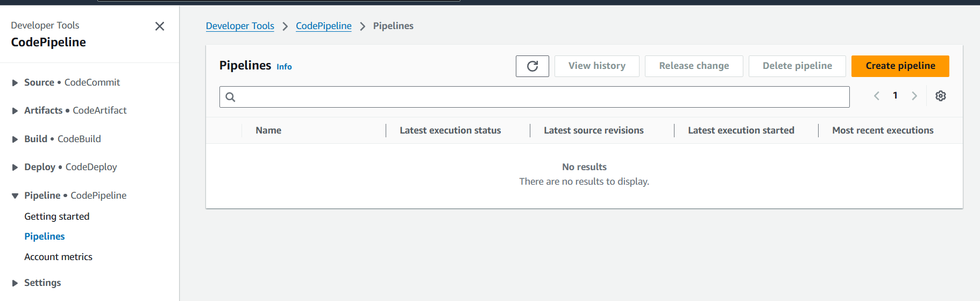Image resolution: width=980 pixels, height=301 pixels.
Task: Select Pipelines in the sidebar
Action: 45,236
